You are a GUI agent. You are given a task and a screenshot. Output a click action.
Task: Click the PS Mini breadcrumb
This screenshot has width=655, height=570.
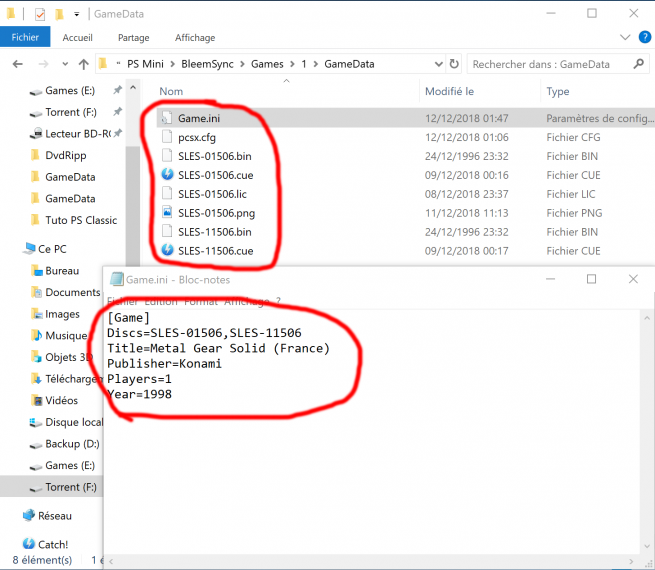(x=145, y=64)
